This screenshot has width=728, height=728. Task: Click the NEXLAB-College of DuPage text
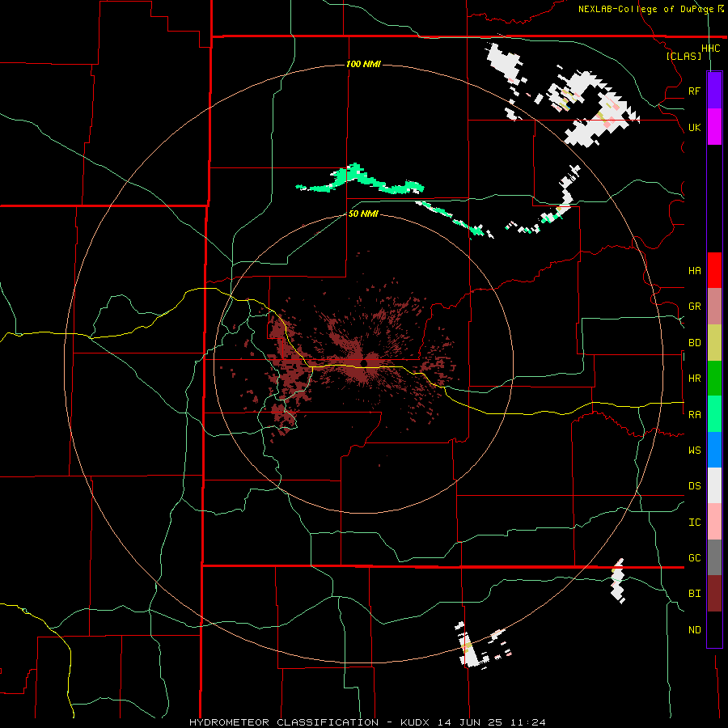pos(645,9)
